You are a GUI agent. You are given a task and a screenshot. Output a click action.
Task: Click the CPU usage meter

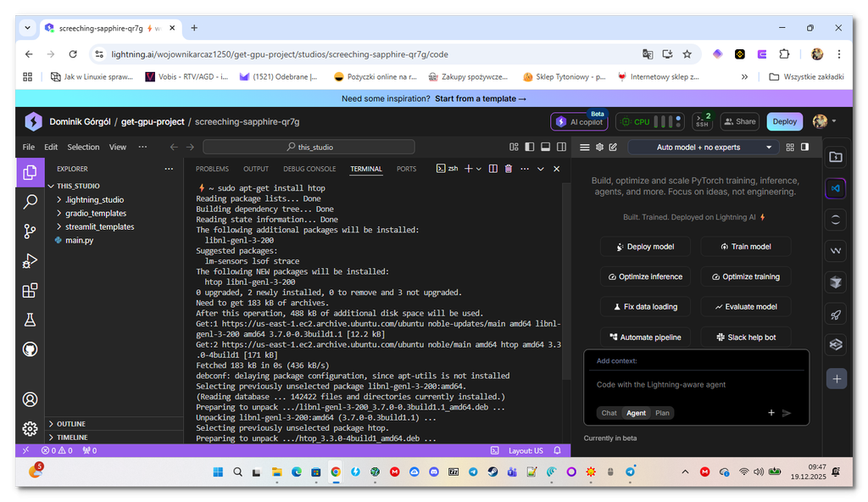[650, 121]
